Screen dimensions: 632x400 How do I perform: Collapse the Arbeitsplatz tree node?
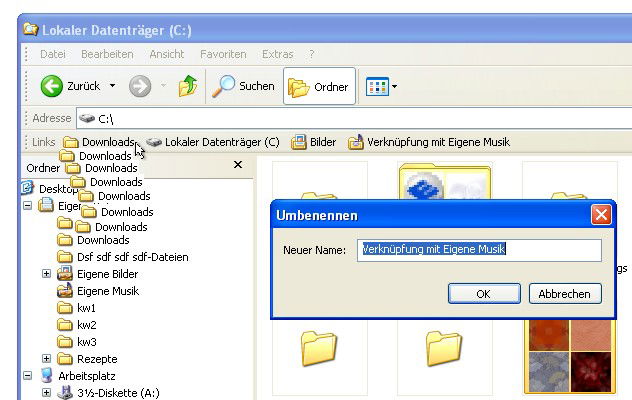[27, 376]
